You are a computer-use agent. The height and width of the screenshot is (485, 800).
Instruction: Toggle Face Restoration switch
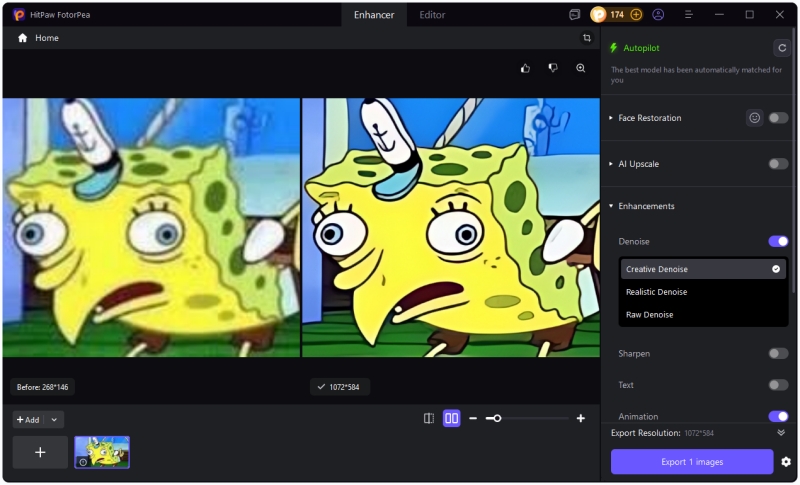779,118
